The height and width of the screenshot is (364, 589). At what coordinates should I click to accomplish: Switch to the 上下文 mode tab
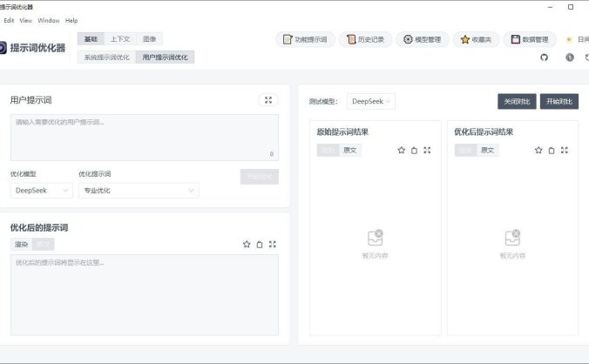(120, 39)
